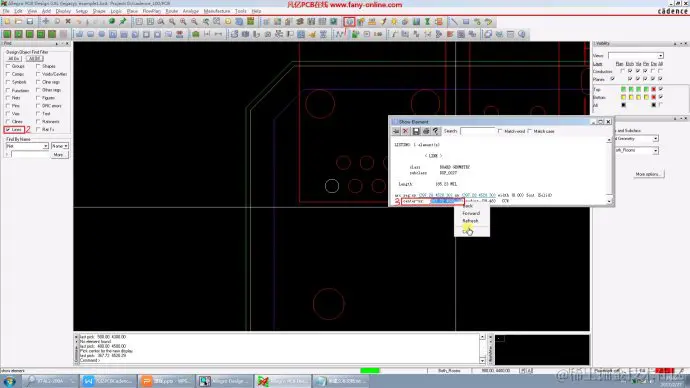This screenshot has width=690, height=388.
Task: Click the Save file toolbar icon
Action: tap(30, 22)
